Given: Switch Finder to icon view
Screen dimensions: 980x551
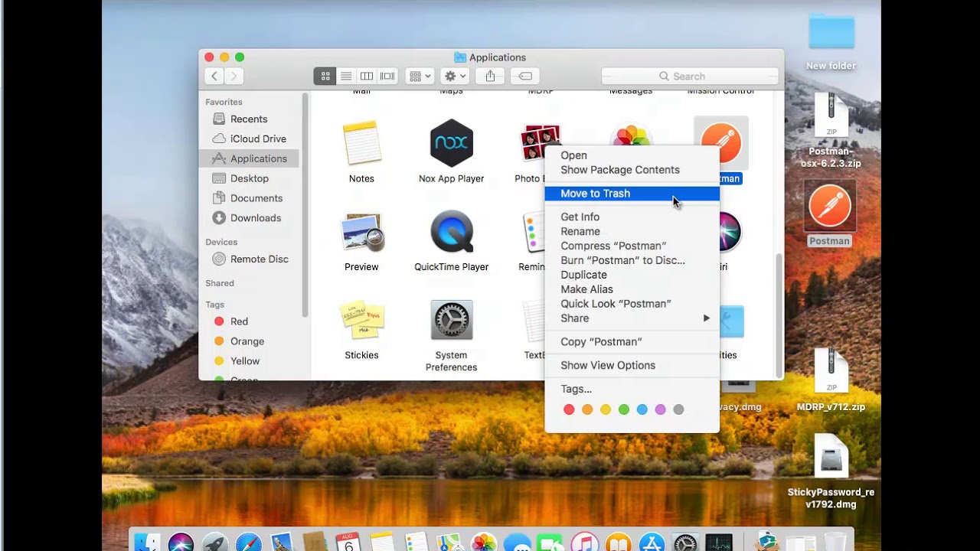Looking at the screenshot, I should click(325, 76).
